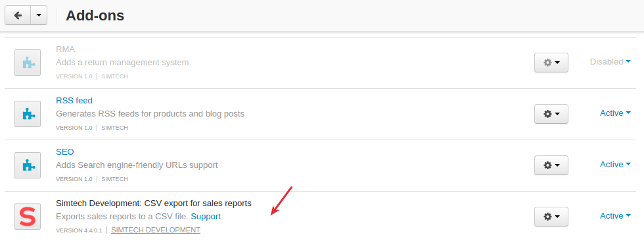Toggle SEO Active status

[615, 165]
